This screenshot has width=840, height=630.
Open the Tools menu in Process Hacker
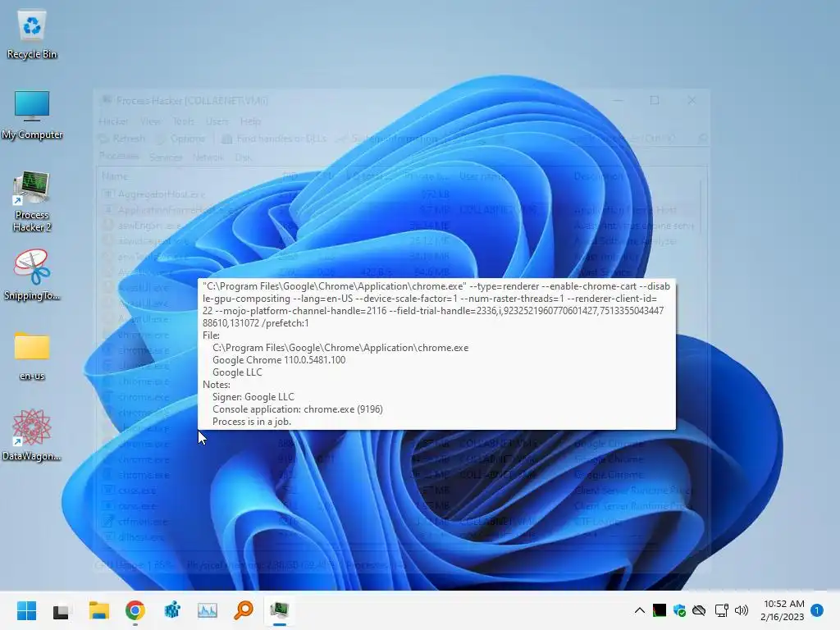click(x=183, y=121)
